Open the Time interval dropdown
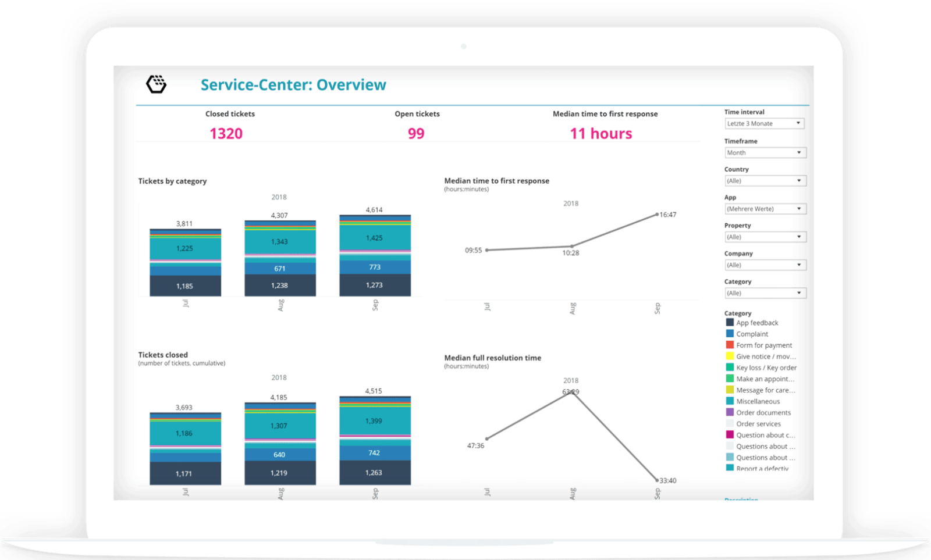 click(765, 123)
